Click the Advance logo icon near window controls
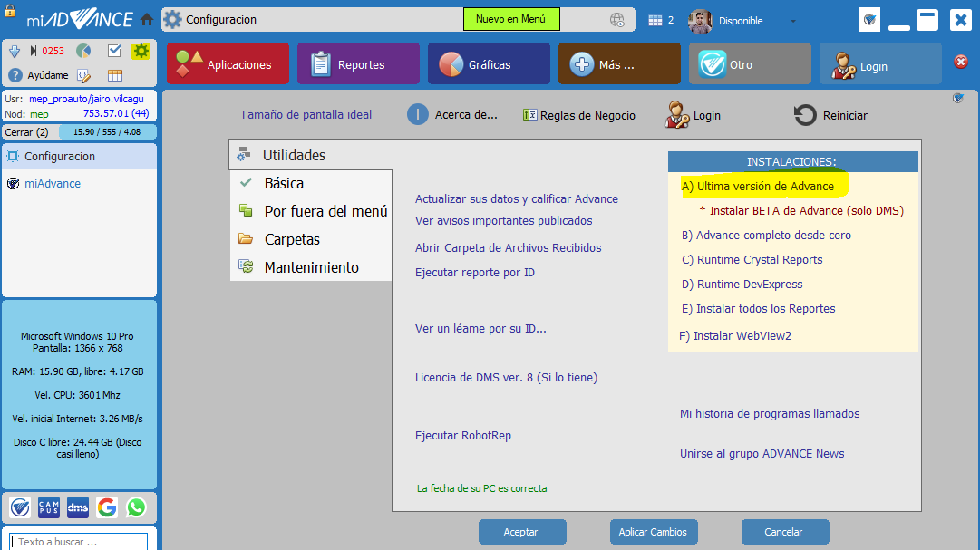 click(x=869, y=20)
